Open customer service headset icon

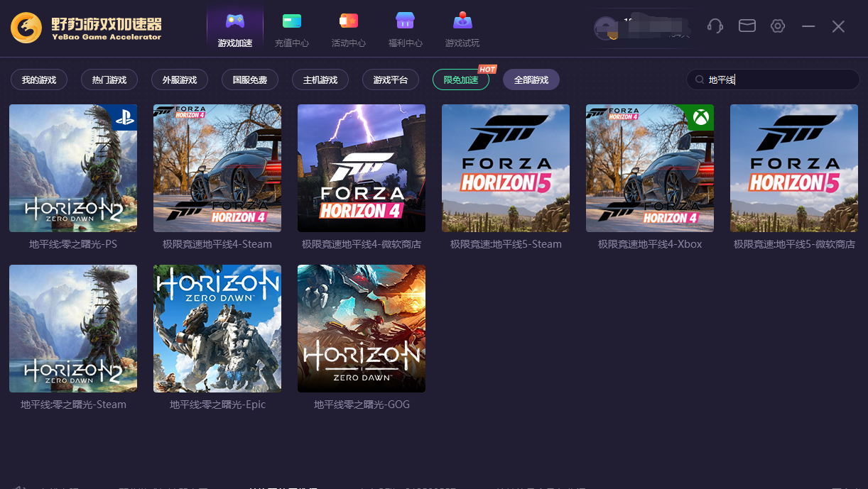715,26
